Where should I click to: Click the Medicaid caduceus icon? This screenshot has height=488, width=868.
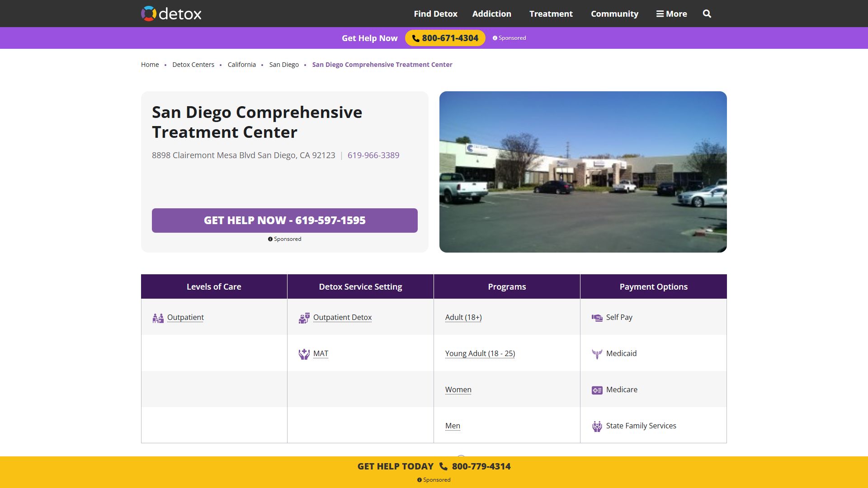pos(597,354)
